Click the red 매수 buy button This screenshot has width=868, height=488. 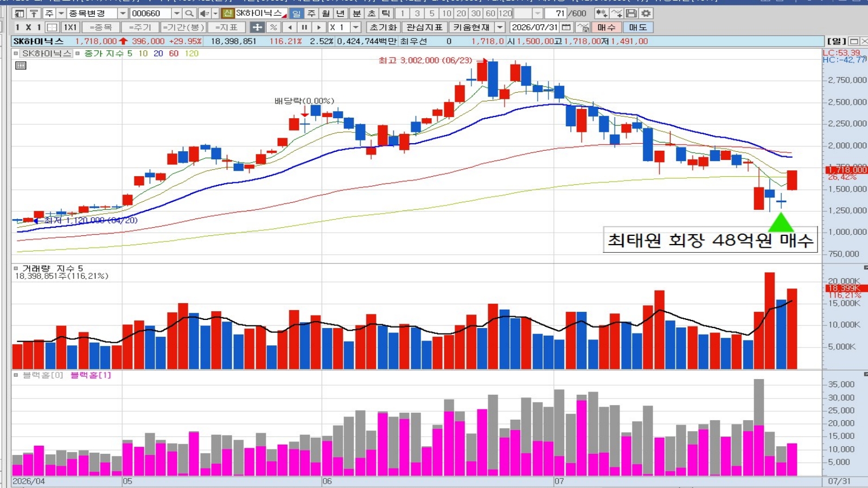point(607,27)
